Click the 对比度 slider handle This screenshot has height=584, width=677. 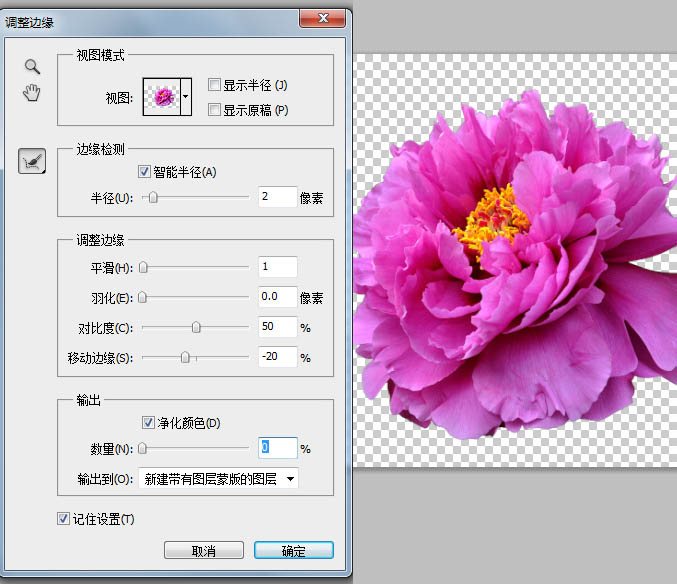coord(196,327)
